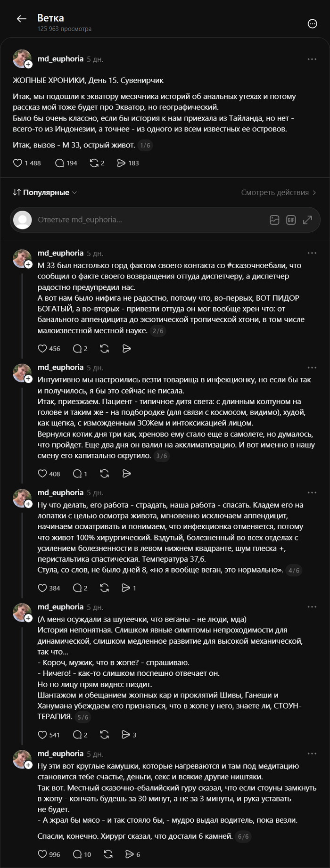330x868 pixels.
Task: Share the main post with 183 shares
Action: tap(128, 163)
